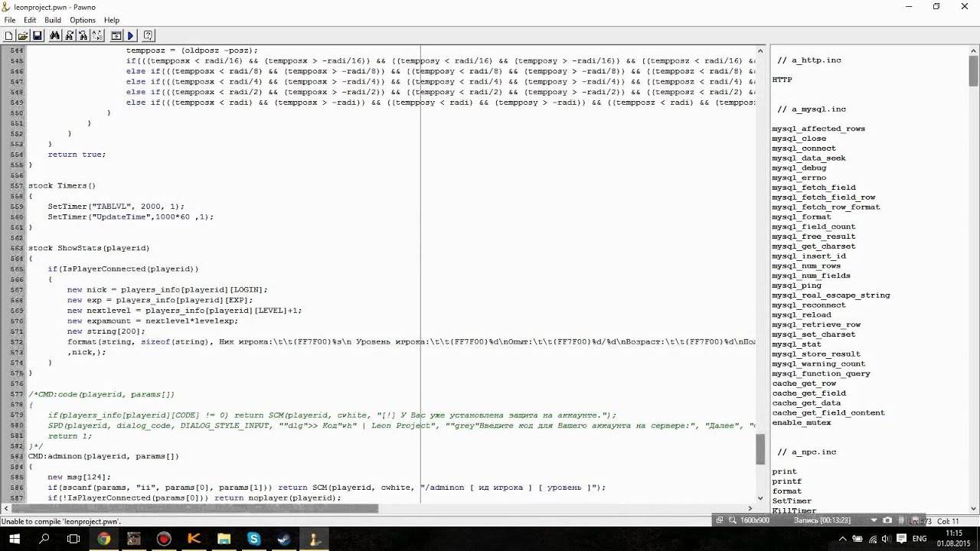Click the 1600x900 resolution label
The width and height of the screenshot is (980, 551).
coord(755,520)
